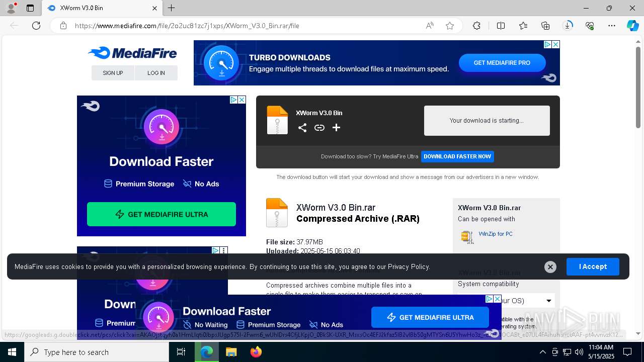Expand the OS compatibility dropdown

[548, 301]
